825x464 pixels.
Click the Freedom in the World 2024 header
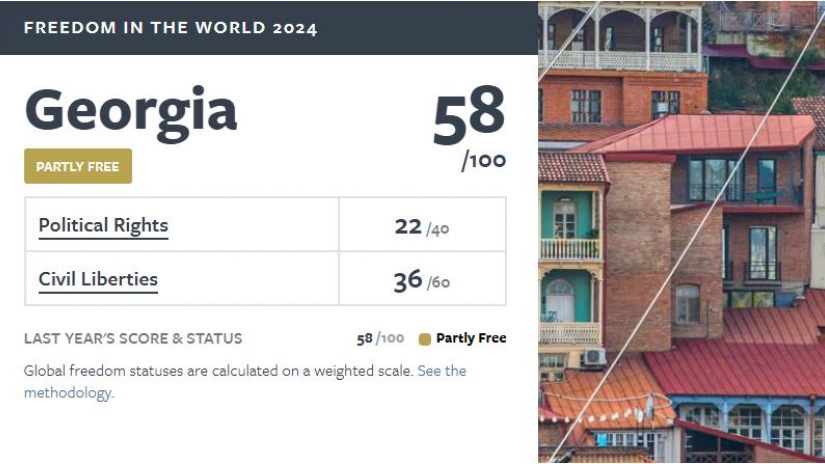170,28
